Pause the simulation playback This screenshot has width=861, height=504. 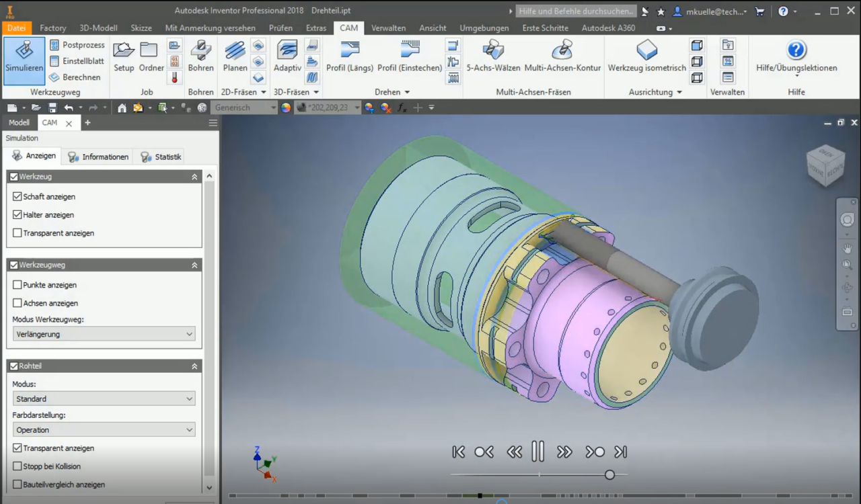538,452
